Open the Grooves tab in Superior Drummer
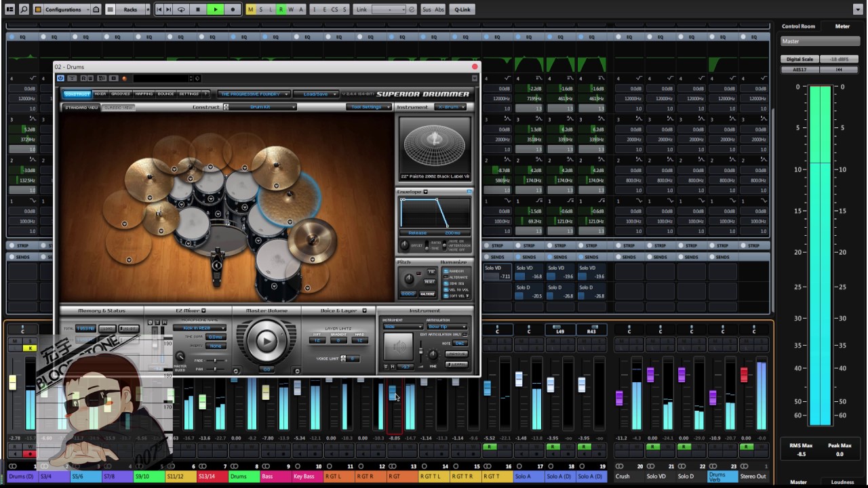This screenshot has height=488, width=868. (120, 94)
